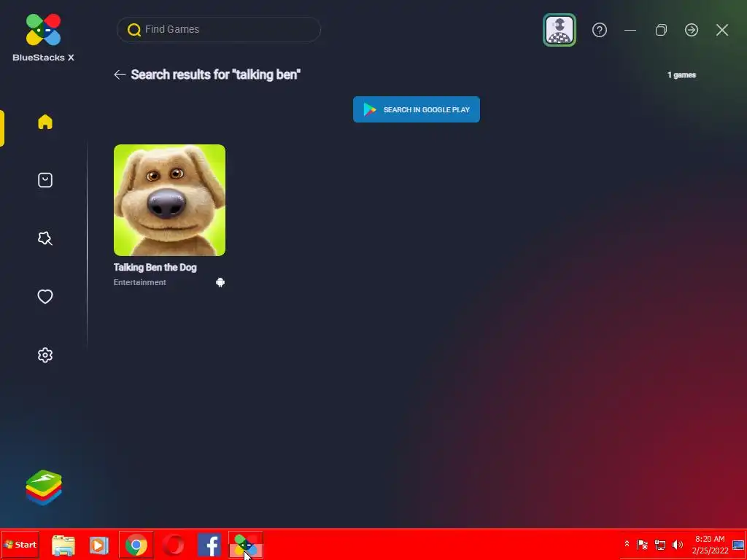
Task: Open the user profile avatar
Action: (x=560, y=30)
